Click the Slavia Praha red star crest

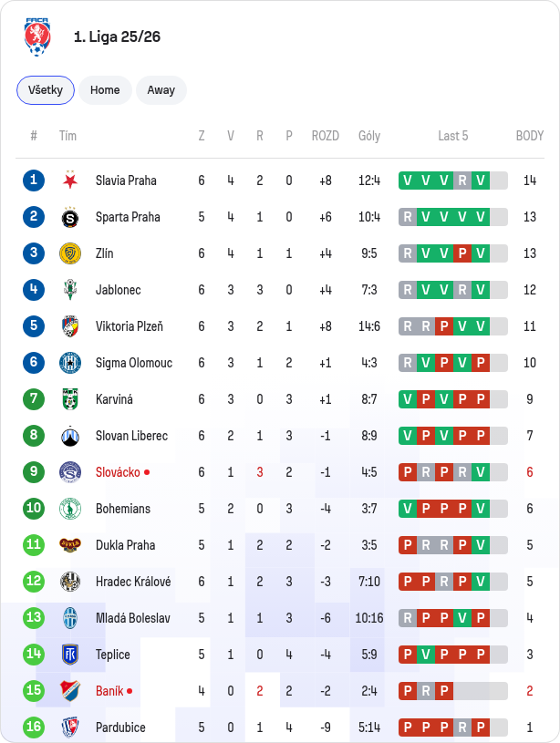pyautogui.click(x=70, y=181)
